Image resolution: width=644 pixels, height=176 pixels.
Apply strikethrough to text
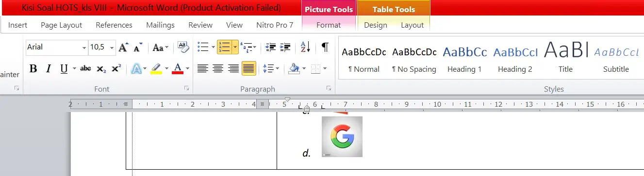(85, 69)
